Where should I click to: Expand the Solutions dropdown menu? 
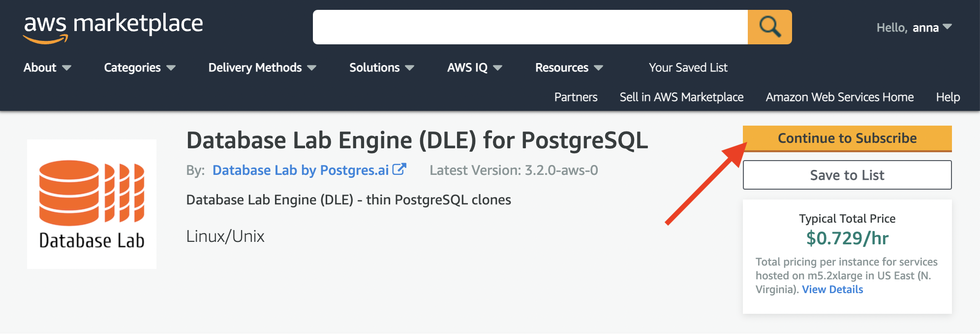(382, 67)
